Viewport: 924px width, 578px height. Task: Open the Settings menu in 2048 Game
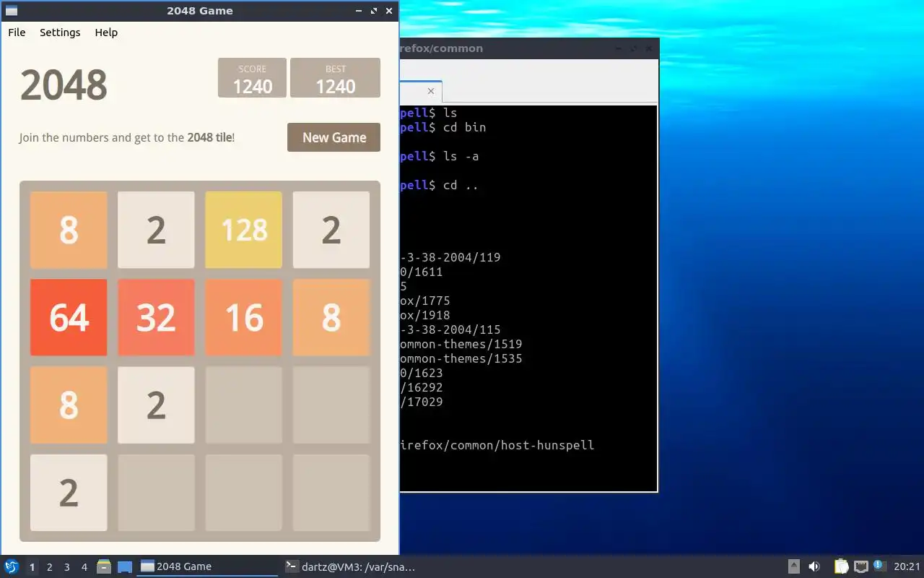coord(60,33)
